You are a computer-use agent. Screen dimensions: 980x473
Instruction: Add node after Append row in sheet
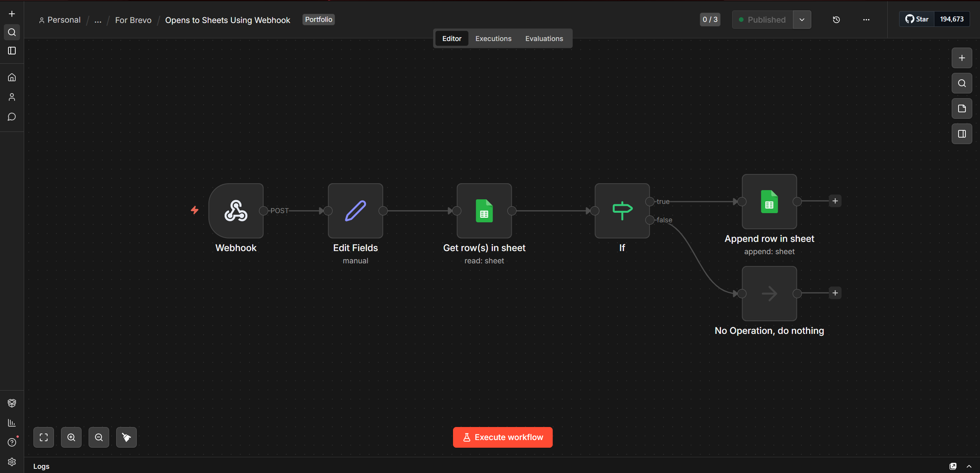(835, 201)
